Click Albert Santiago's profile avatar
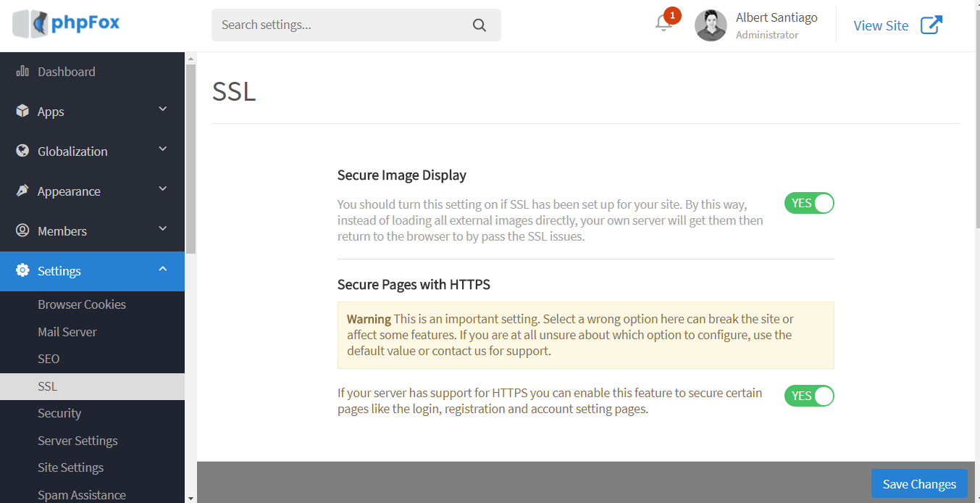This screenshot has height=503, width=980. coord(711,25)
